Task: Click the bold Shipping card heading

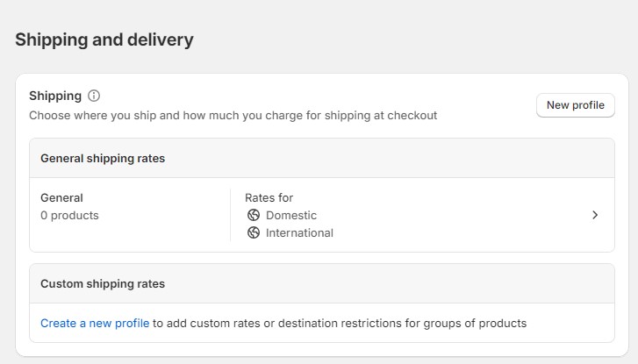Action: pos(55,96)
